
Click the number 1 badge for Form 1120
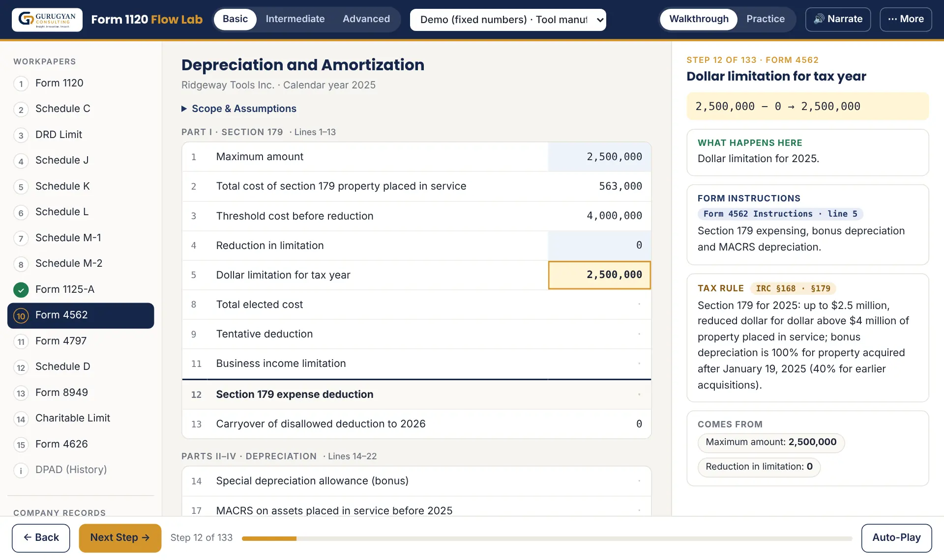coord(21,84)
